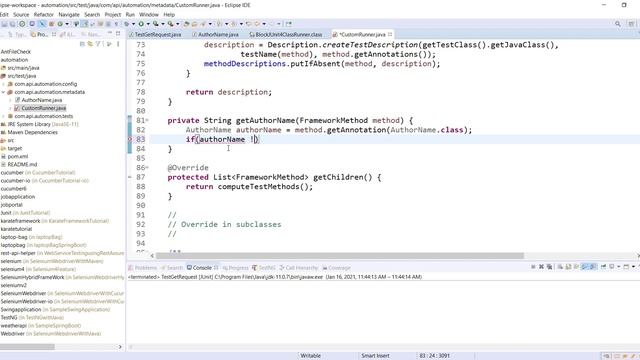
Task: Click the green Run button in toolbar
Action: pyautogui.click(x=141, y=24)
